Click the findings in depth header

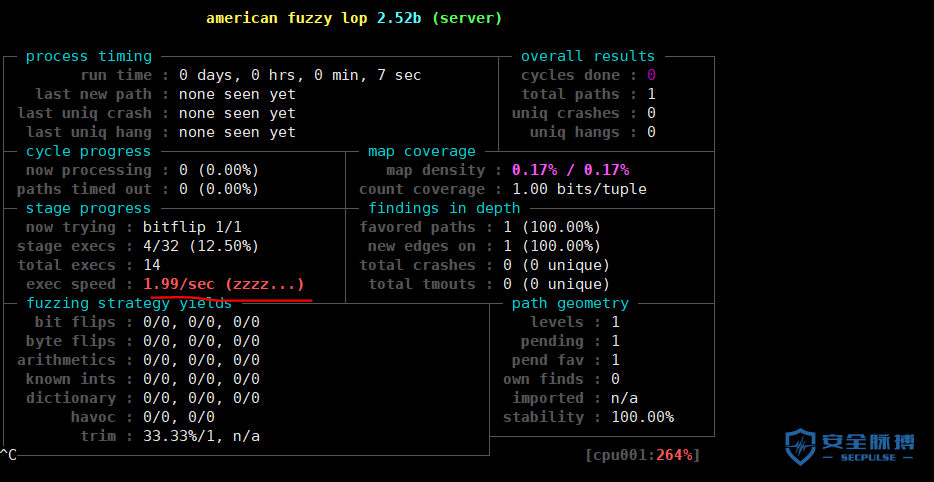tap(444, 208)
